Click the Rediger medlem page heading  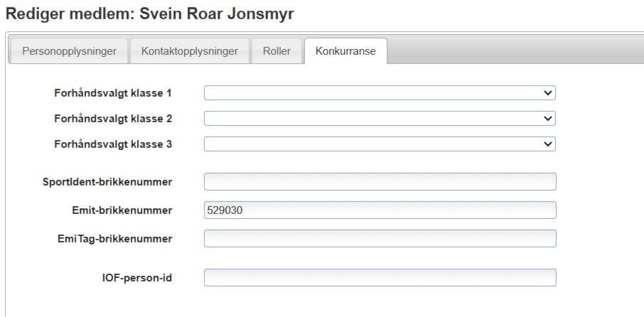pyautogui.click(x=149, y=13)
